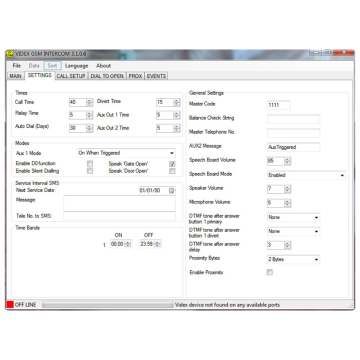Adjust the Microphone Volume spinner

[287, 203]
